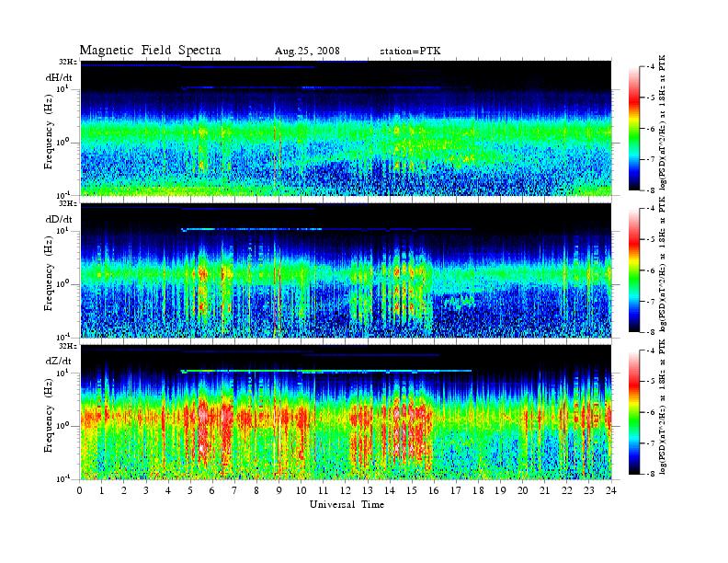Click the -5 tick on the dZ/dt color bar
This screenshot has width=728, height=563.
coord(651,382)
